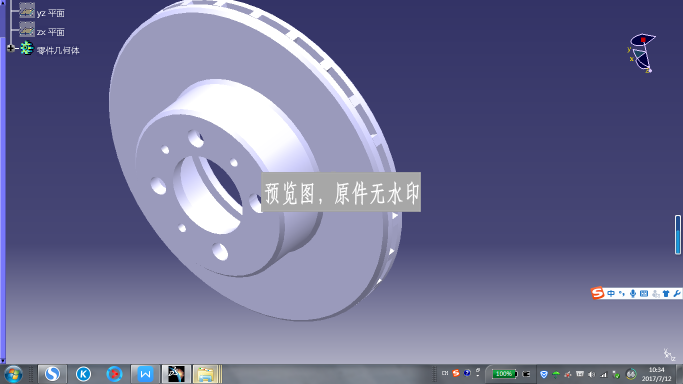Open the File Explorer taskbar icon
This screenshot has height=384, width=683.
coord(207,374)
